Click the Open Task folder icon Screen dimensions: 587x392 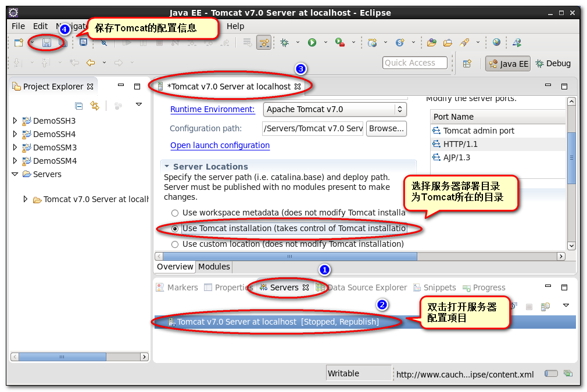coord(448,42)
